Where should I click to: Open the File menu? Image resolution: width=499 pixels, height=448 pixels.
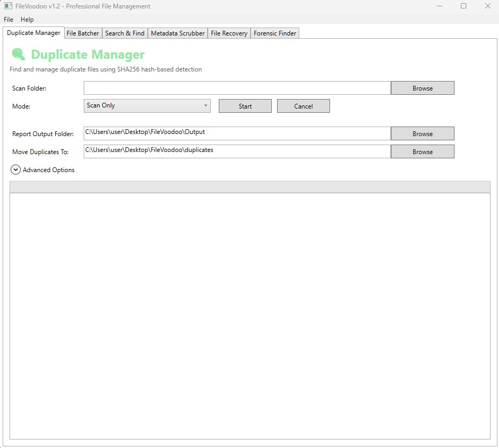(x=8, y=19)
